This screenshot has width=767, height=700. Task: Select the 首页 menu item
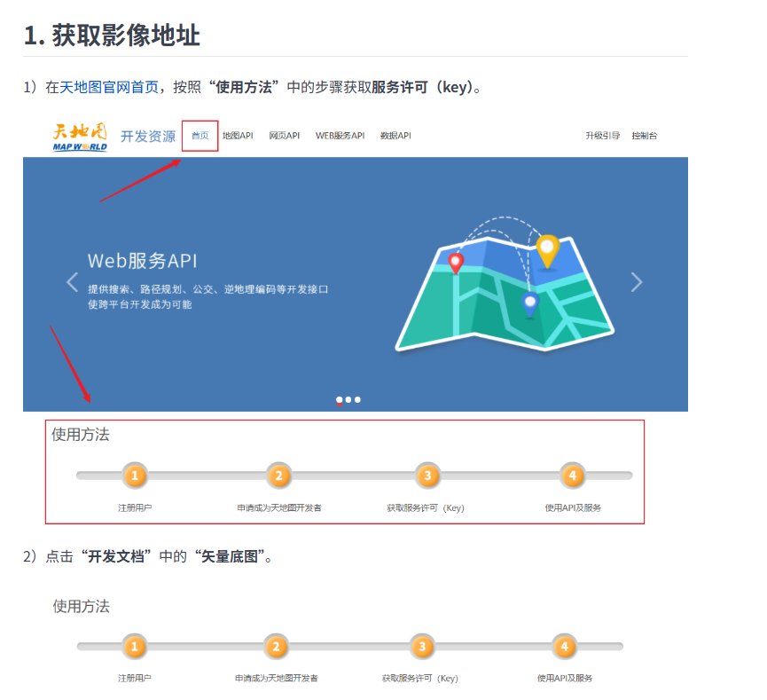click(x=200, y=136)
